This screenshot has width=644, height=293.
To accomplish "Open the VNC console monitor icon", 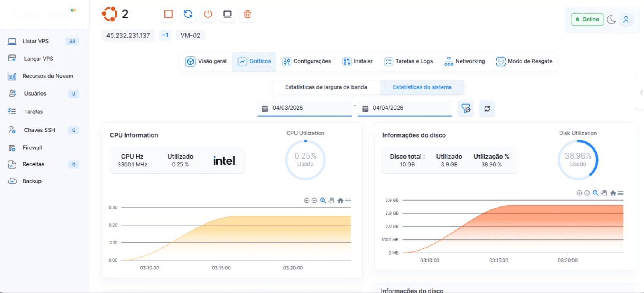I will tap(227, 14).
